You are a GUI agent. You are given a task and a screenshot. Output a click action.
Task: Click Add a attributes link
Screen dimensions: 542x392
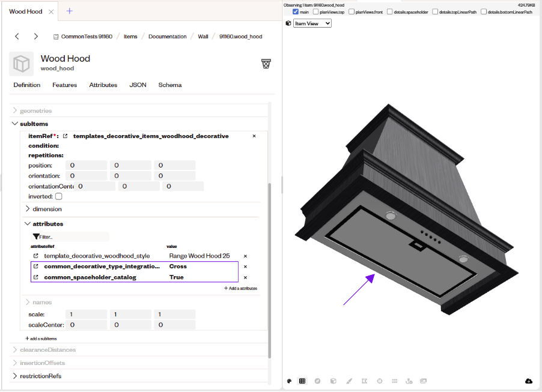[x=240, y=288]
